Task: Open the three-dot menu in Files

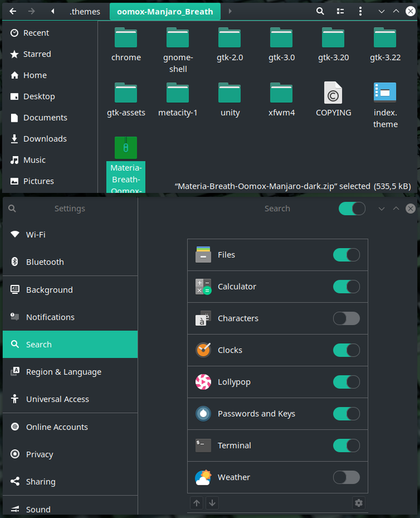Action: [360, 11]
